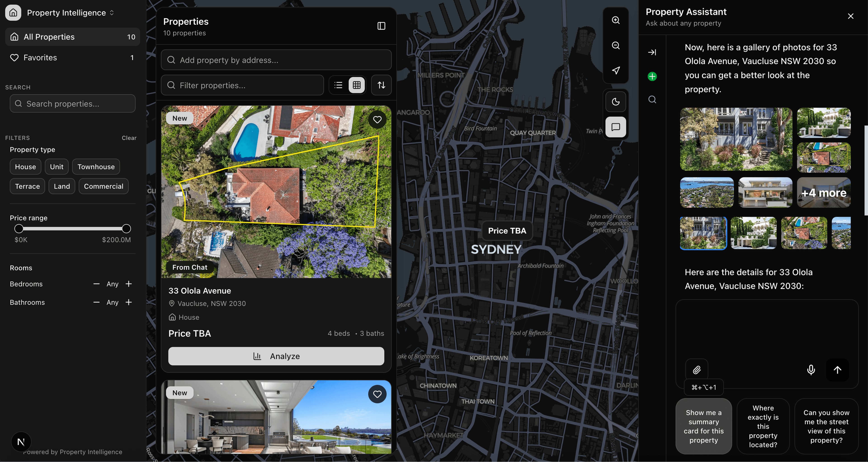Start new chat with green plus
This screenshot has height=462, width=868.
click(652, 76)
